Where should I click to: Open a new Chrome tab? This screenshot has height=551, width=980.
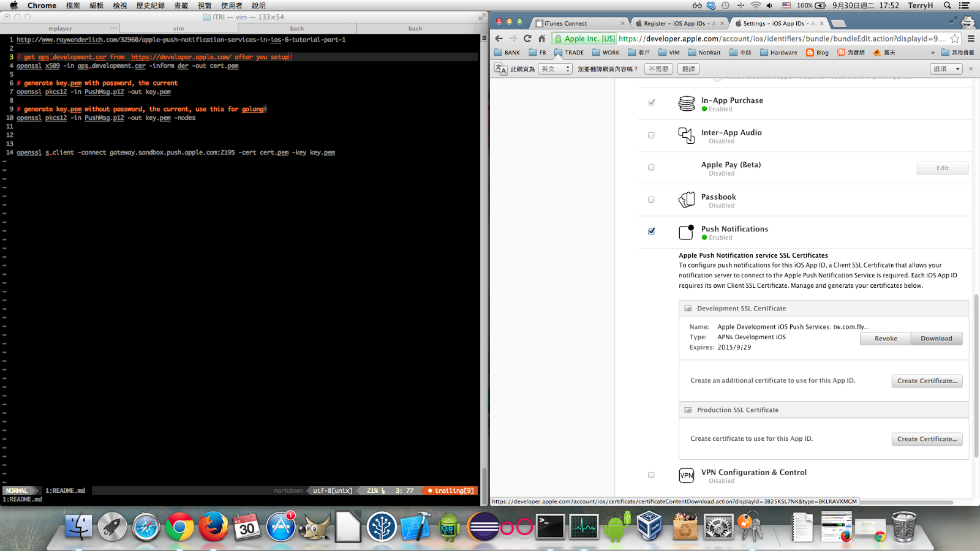(838, 23)
